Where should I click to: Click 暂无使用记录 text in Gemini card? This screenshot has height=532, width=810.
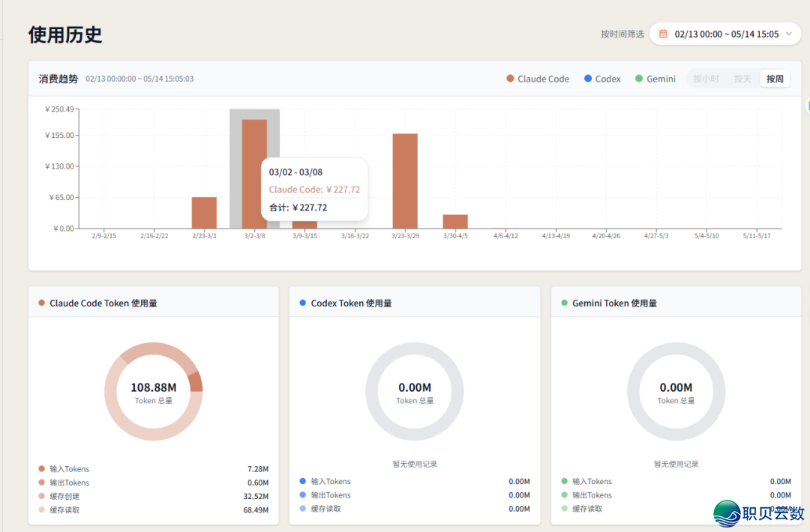tap(676, 464)
